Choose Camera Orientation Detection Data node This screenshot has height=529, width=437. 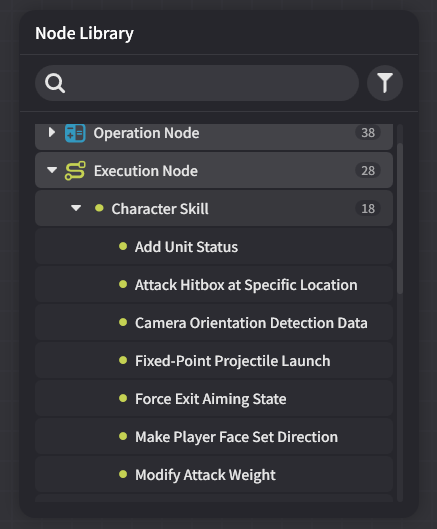click(214, 323)
